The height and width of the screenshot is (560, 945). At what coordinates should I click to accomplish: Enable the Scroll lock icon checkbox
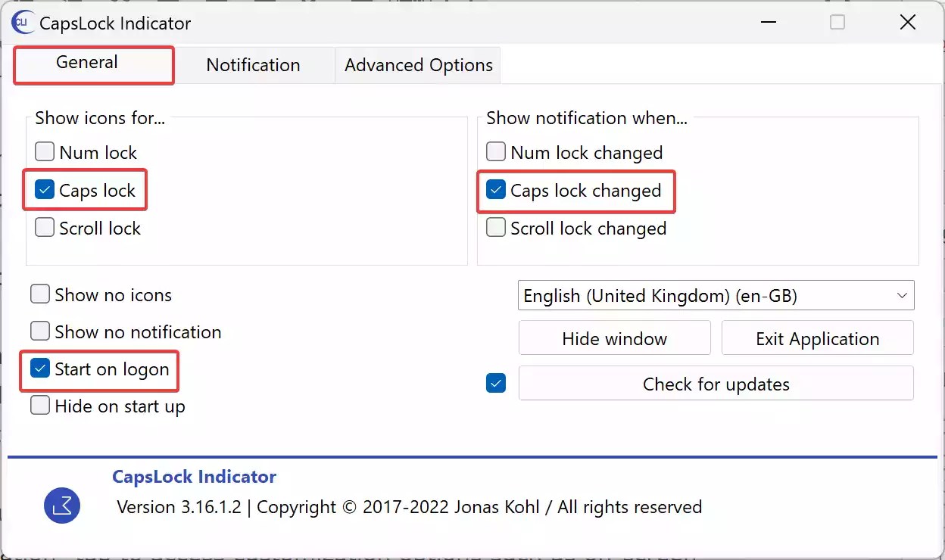(x=45, y=227)
